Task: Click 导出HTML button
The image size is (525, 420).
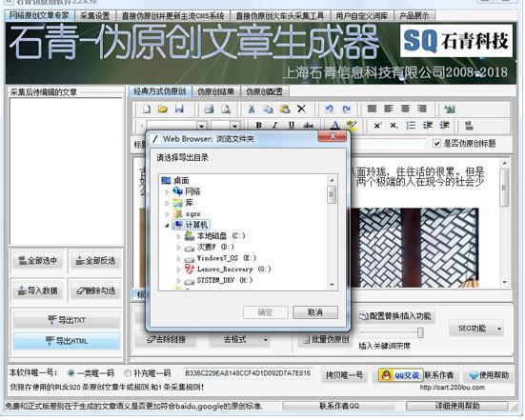Action: tap(67, 341)
